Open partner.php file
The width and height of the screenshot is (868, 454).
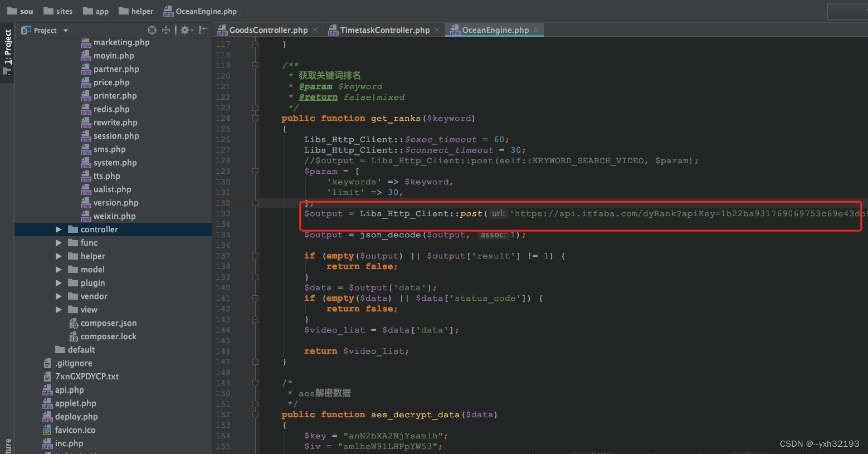coord(110,69)
